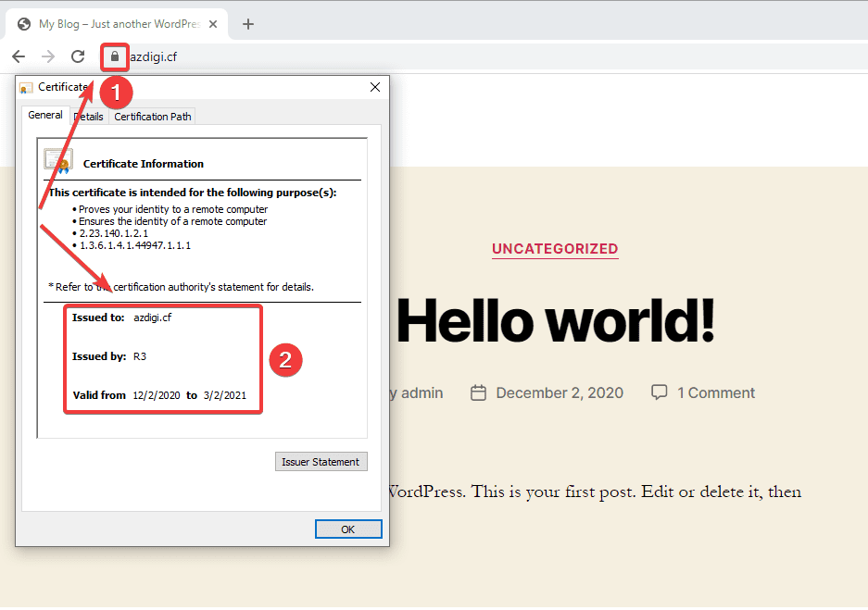The image size is (868, 610).
Task: Click the speech bubble icon near 1 Comment
Action: 659,392
